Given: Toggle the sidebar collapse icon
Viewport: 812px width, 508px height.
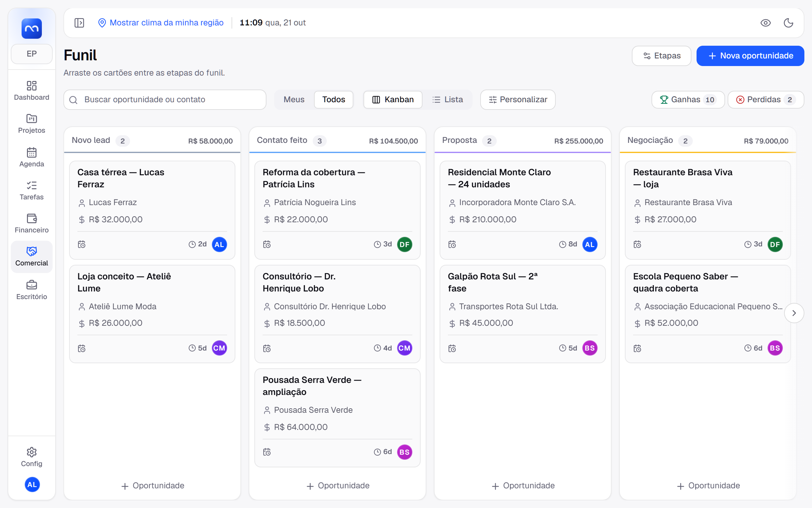Looking at the screenshot, I should 79,23.
